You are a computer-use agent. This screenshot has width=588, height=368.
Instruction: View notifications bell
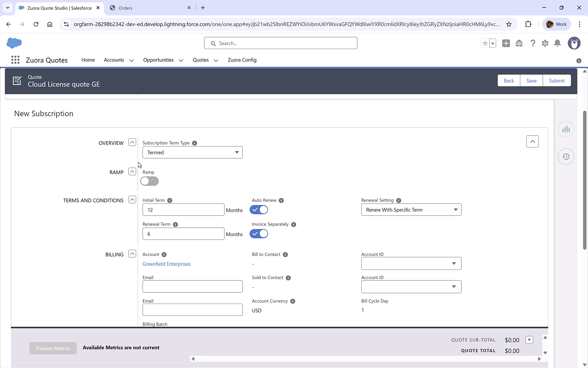tap(557, 43)
